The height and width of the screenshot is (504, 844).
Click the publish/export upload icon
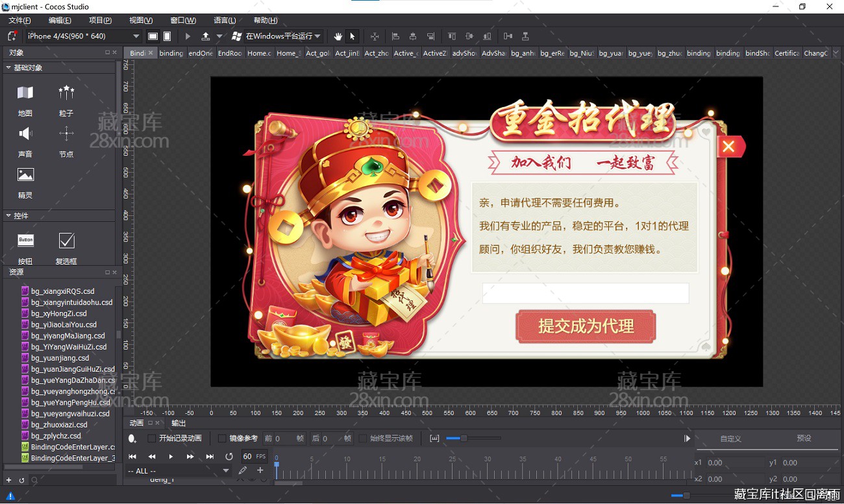206,36
